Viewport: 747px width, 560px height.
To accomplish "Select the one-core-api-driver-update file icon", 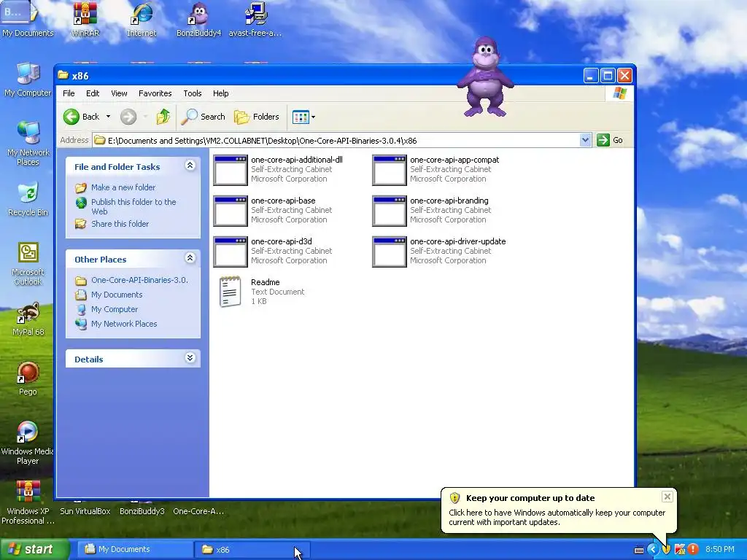I will [x=390, y=252].
